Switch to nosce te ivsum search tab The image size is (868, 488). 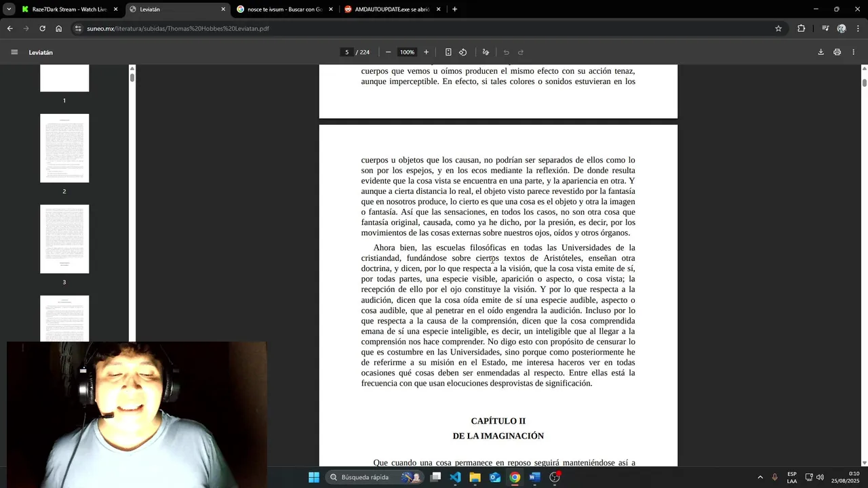point(285,9)
